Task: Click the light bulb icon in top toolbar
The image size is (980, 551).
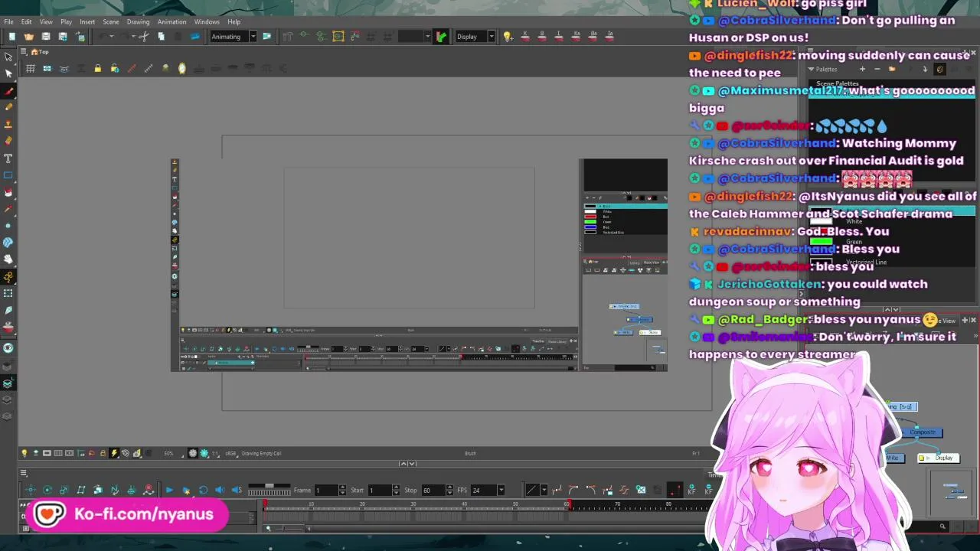Action: point(507,37)
